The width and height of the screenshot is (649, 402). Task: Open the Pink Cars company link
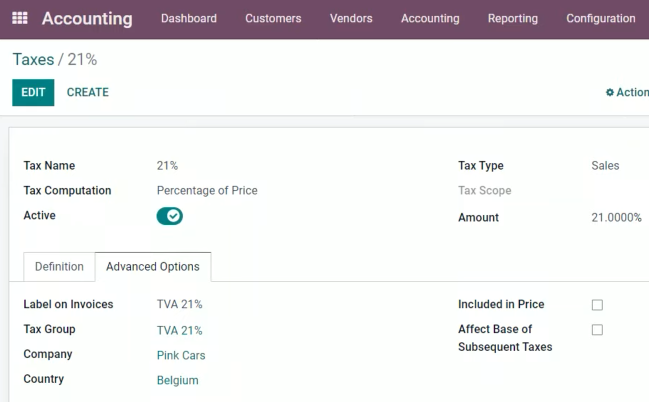pyautogui.click(x=181, y=355)
